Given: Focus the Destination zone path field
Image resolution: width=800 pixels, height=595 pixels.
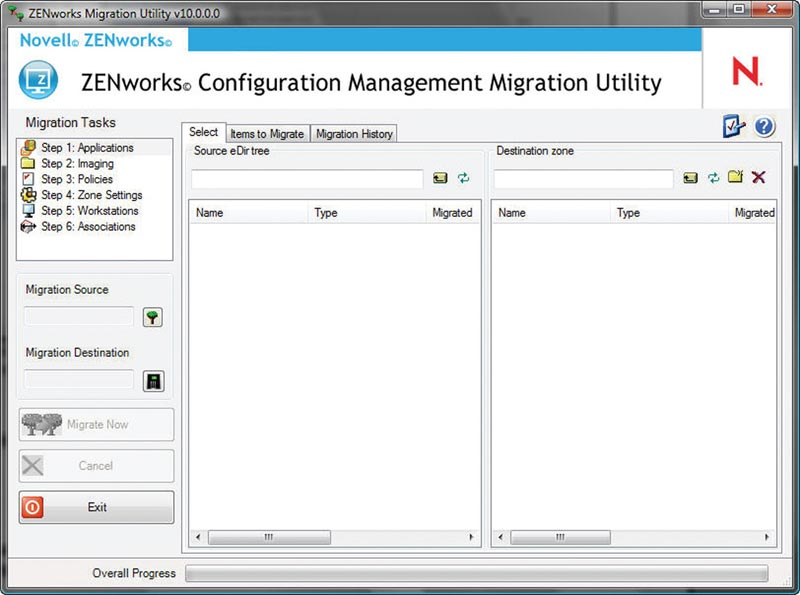Looking at the screenshot, I should click(x=584, y=179).
